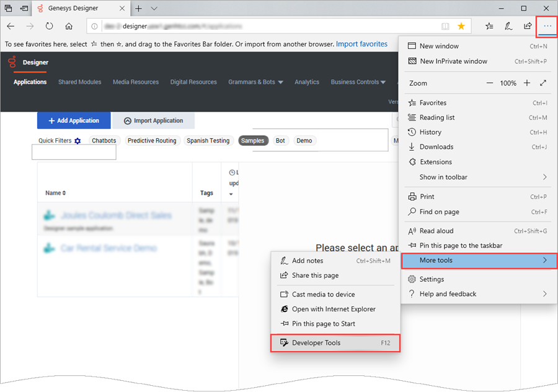This screenshot has height=392, width=558.
Task: Open the Add notes pen toolbar icon
Action: [x=508, y=26]
